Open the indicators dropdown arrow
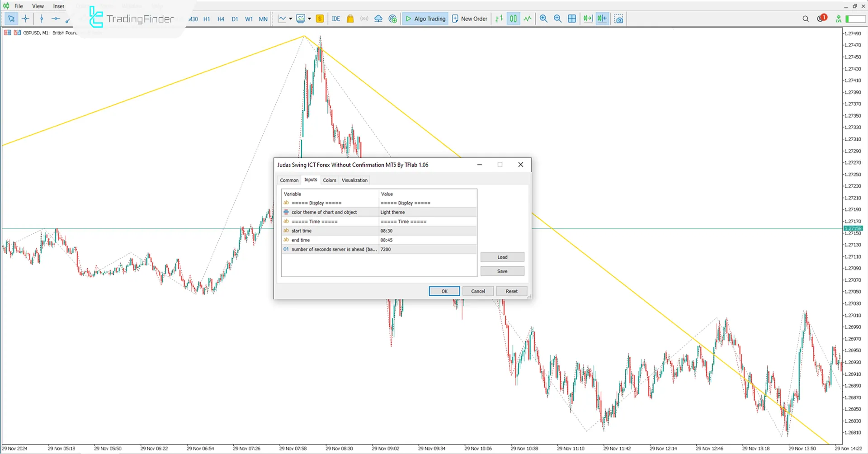 309,19
